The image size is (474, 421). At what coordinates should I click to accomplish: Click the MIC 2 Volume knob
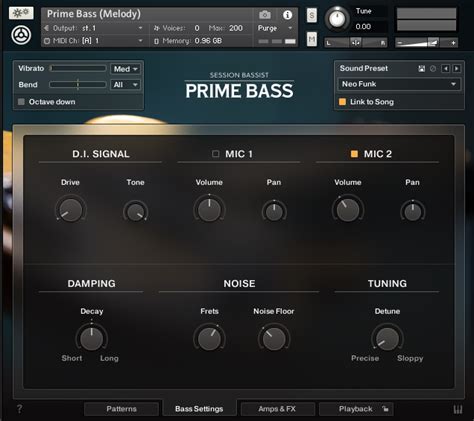tap(348, 210)
